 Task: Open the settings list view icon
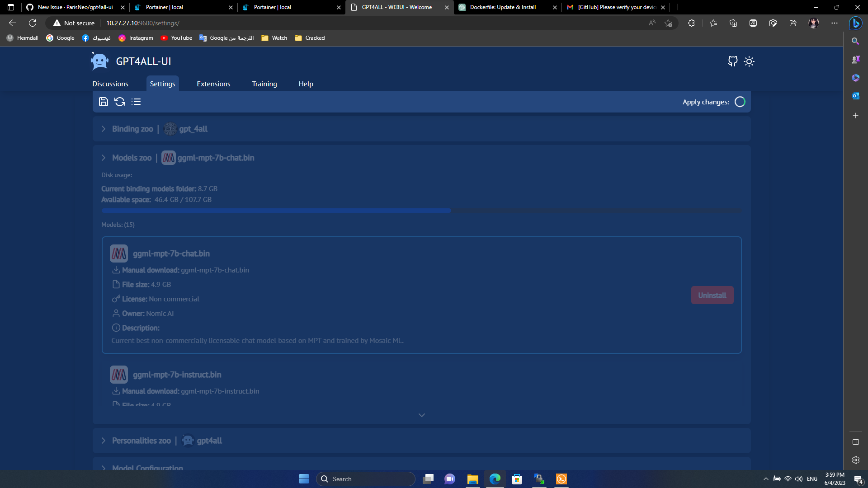point(136,102)
